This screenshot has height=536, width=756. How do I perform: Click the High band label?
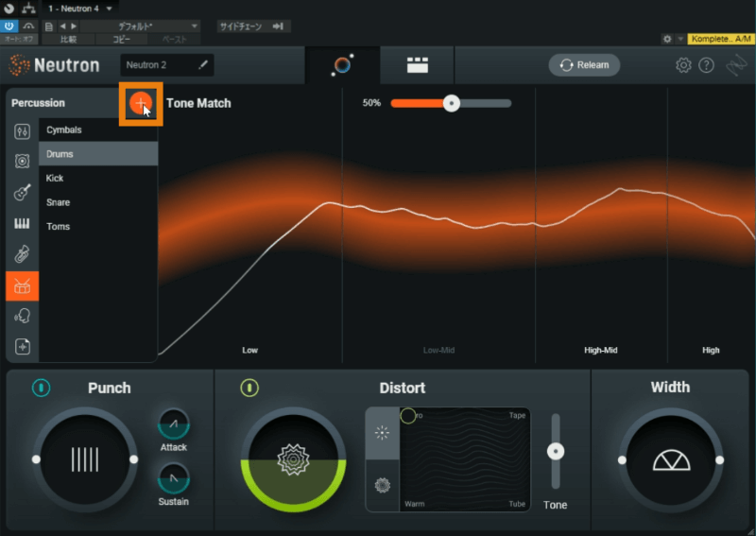(711, 351)
